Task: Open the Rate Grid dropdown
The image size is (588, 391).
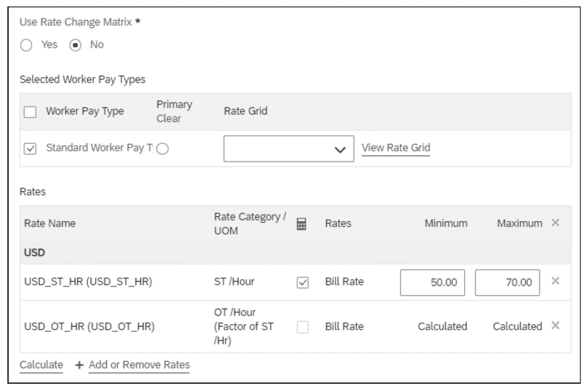Action: coord(288,149)
